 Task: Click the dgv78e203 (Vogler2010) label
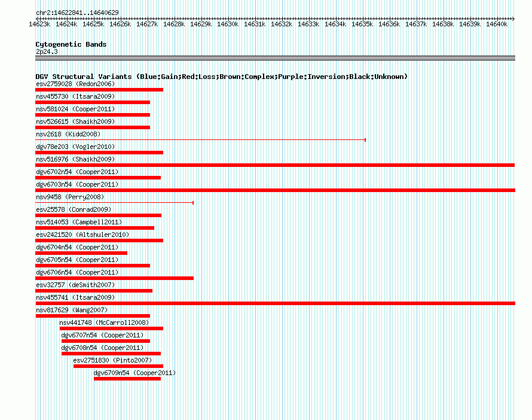[75, 147]
